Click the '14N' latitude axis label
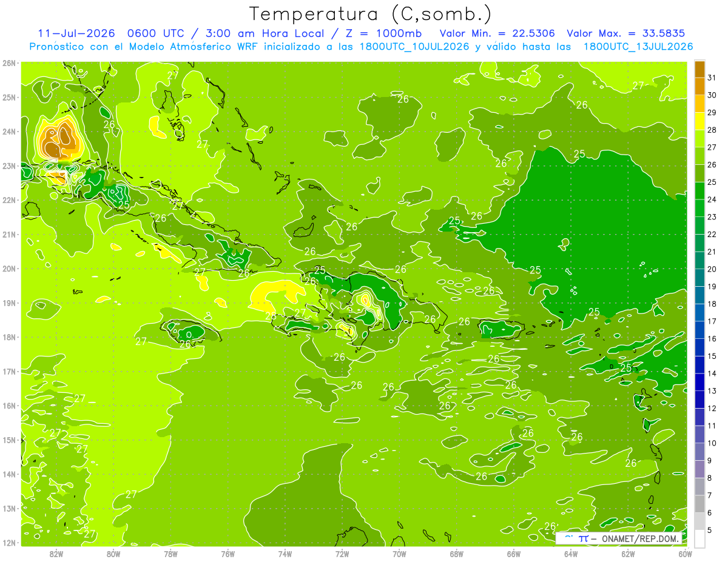Viewport: 728px width, 562px height. click(9, 474)
